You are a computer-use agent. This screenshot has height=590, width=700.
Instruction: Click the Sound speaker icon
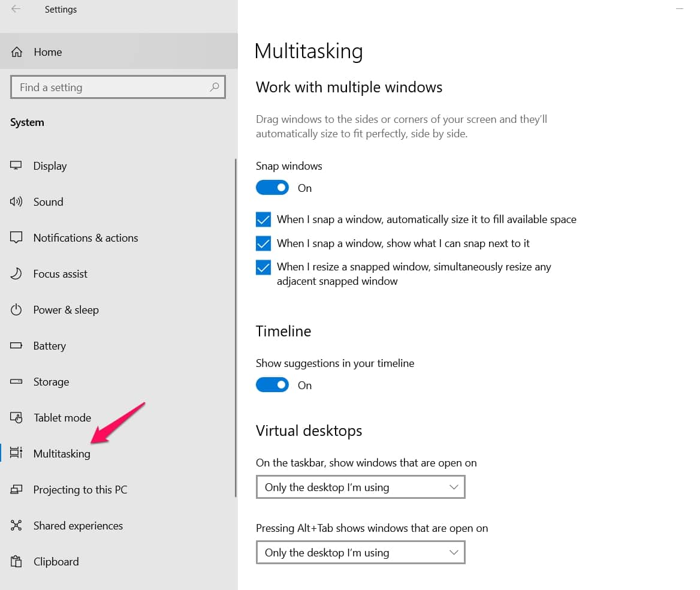[16, 201]
